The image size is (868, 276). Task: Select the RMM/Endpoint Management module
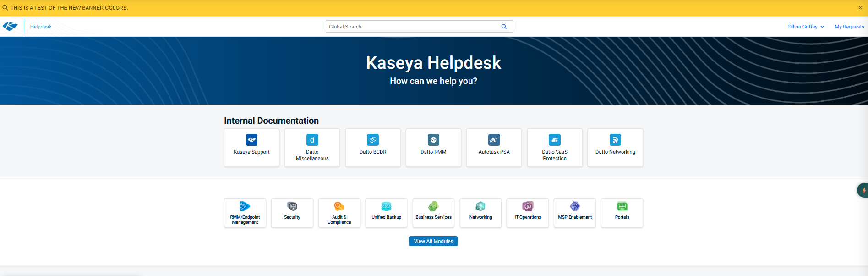[x=245, y=213]
